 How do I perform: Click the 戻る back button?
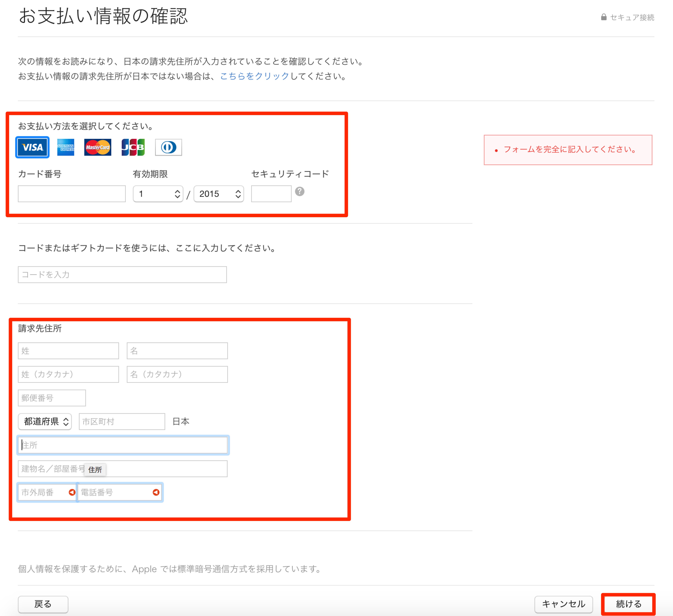43,604
